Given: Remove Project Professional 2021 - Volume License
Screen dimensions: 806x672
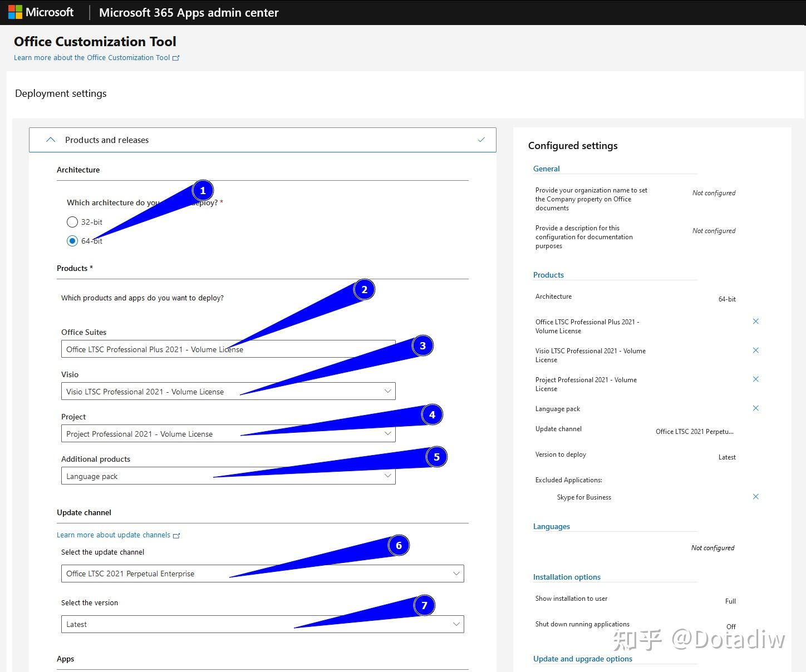Looking at the screenshot, I should point(755,379).
